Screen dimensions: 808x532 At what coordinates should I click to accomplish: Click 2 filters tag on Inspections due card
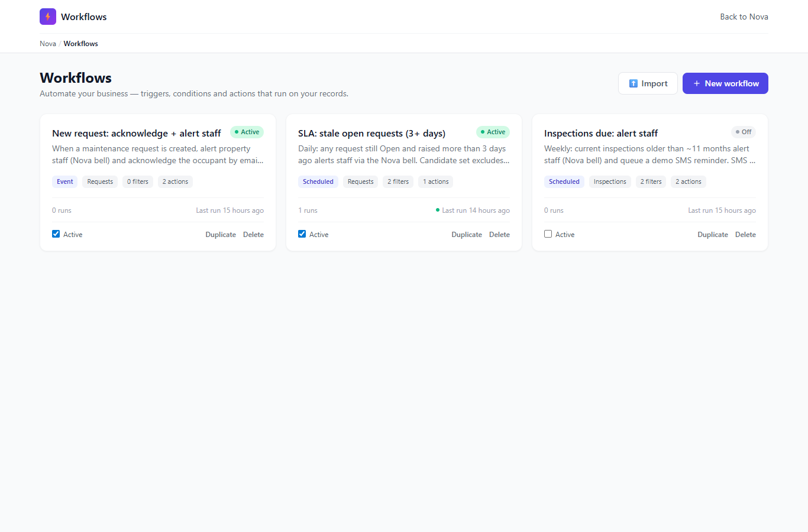pyautogui.click(x=651, y=181)
